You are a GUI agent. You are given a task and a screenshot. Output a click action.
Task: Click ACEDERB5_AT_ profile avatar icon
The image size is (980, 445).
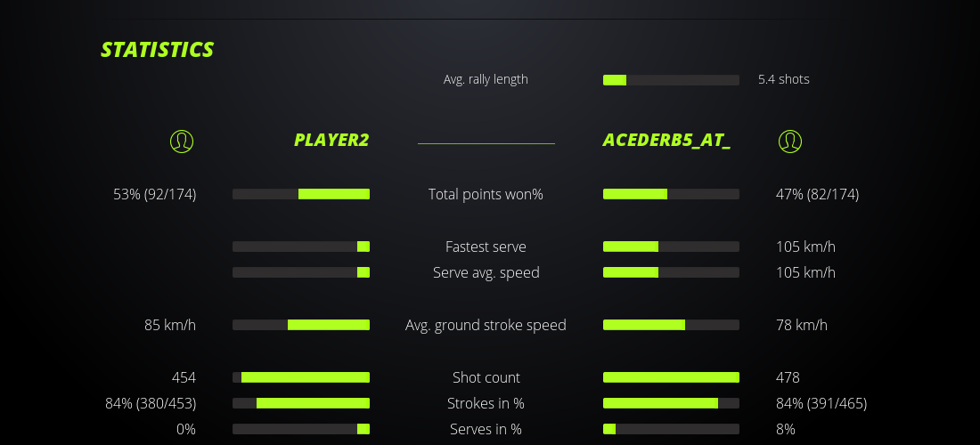coord(790,141)
